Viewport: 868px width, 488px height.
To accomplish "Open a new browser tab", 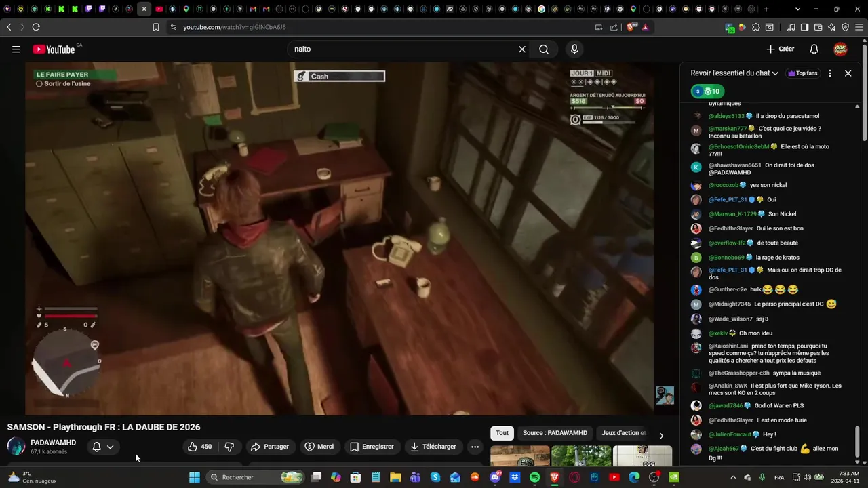I will tap(766, 9).
